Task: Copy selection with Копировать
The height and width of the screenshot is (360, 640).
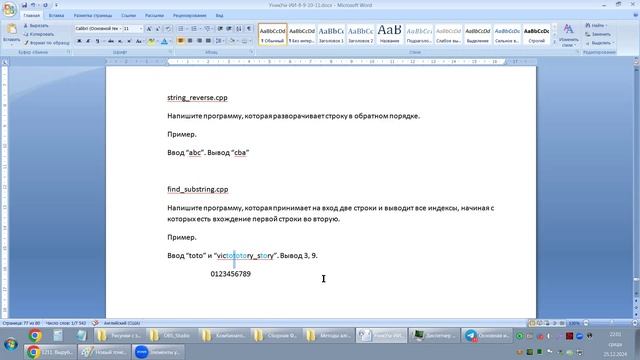Action: coord(39,34)
